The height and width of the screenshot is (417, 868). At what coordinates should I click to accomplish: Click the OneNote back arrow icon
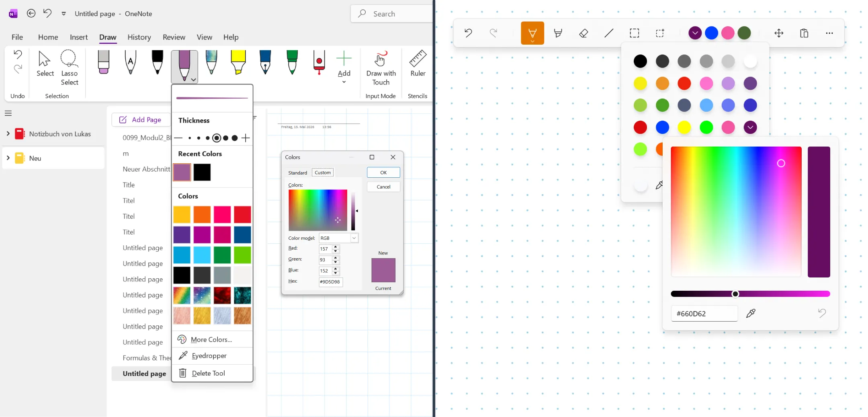31,13
